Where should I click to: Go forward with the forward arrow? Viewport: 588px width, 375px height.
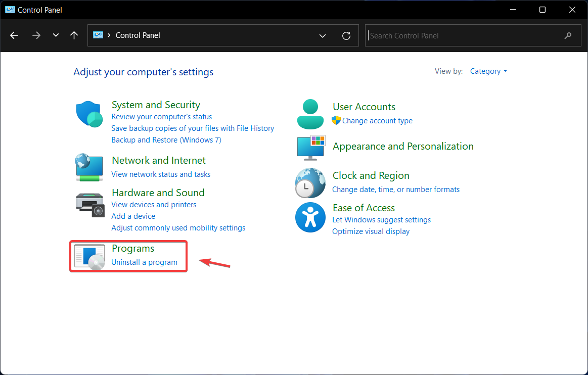[x=36, y=35]
